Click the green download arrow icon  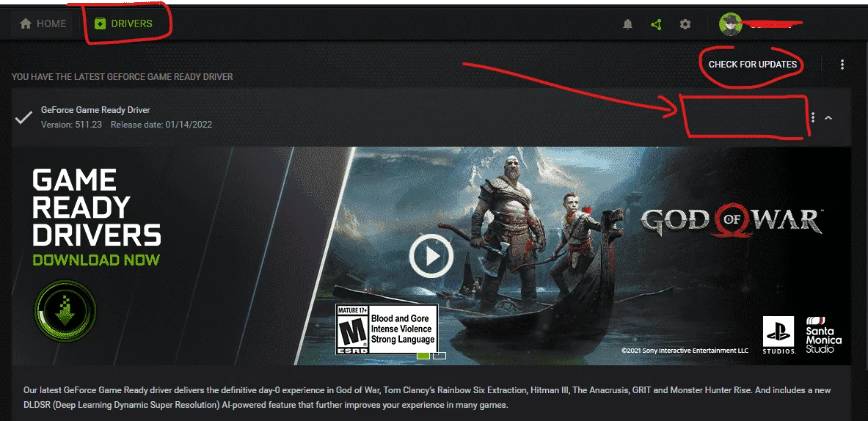(65, 311)
